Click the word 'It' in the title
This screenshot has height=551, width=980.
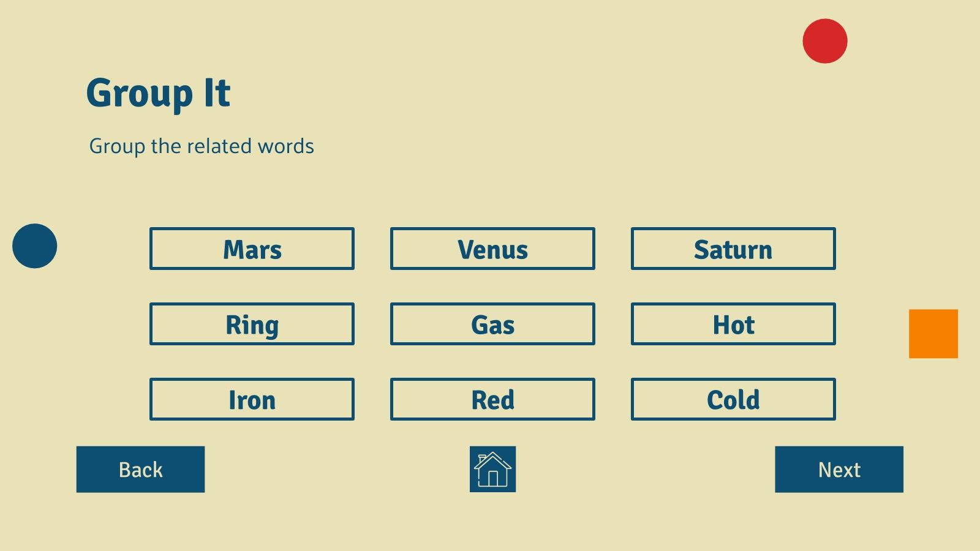(217, 93)
